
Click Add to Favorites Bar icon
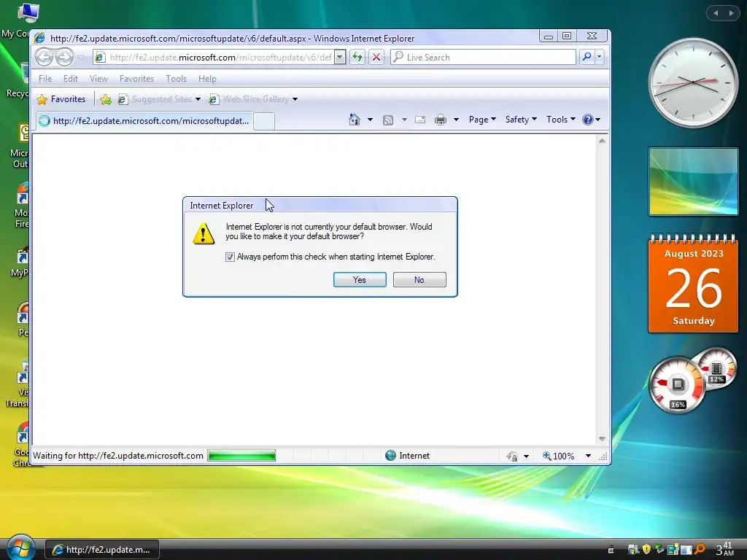pyautogui.click(x=106, y=99)
